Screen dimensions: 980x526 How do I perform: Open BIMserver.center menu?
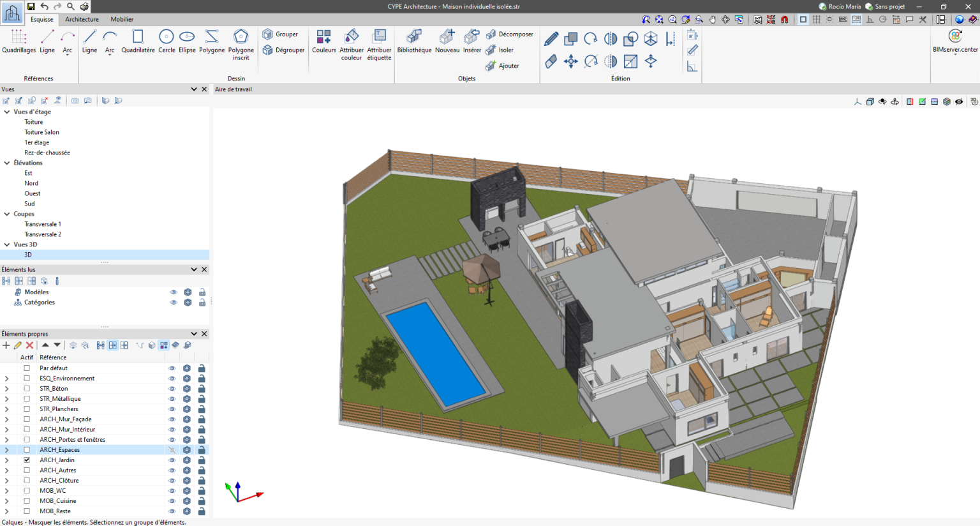click(955, 41)
